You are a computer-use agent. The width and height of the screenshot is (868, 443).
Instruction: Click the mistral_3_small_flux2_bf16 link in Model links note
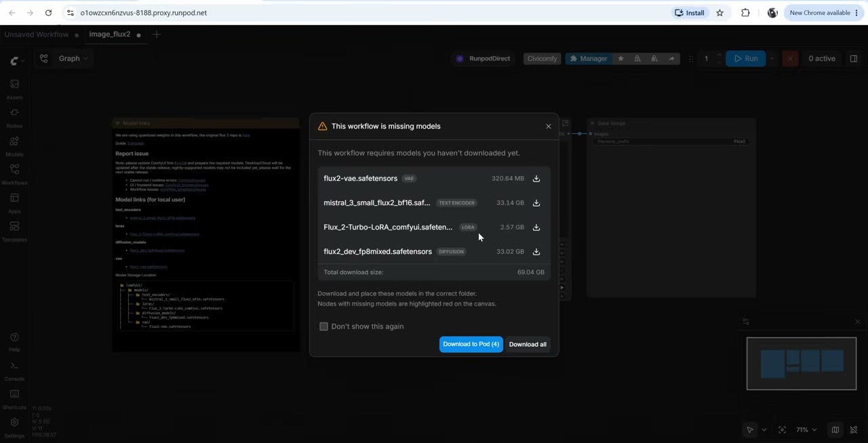click(x=162, y=218)
